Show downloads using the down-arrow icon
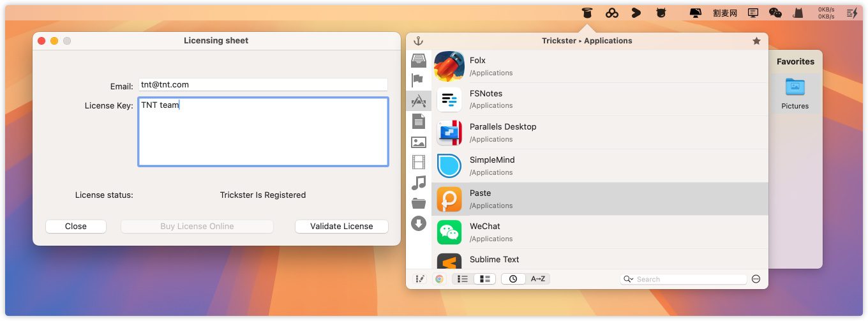 coord(419,223)
